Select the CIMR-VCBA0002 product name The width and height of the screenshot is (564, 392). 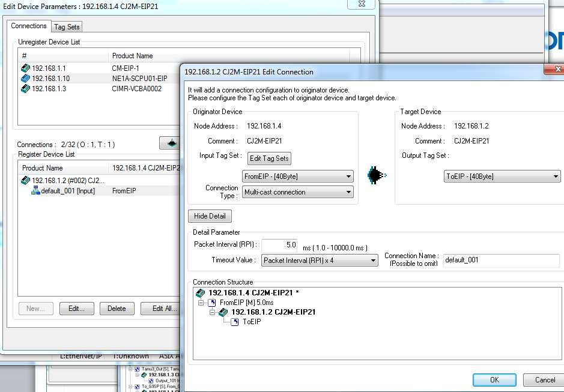(x=137, y=88)
